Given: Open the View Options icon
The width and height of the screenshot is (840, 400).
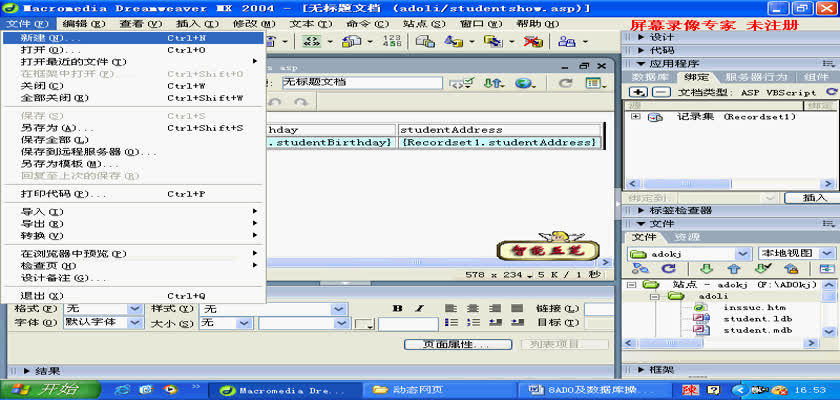Looking at the screenshot, I should point(595,83).
